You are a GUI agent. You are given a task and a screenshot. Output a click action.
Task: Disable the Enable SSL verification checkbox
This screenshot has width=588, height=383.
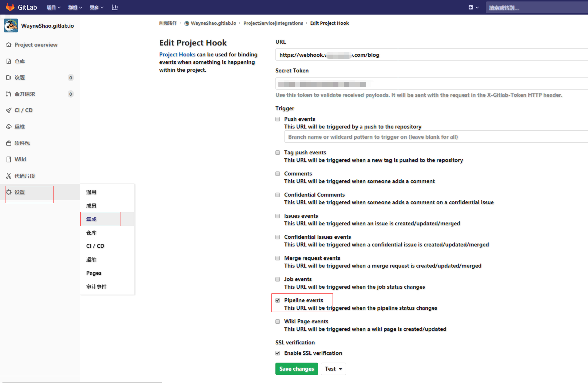(x=278, y=353)
